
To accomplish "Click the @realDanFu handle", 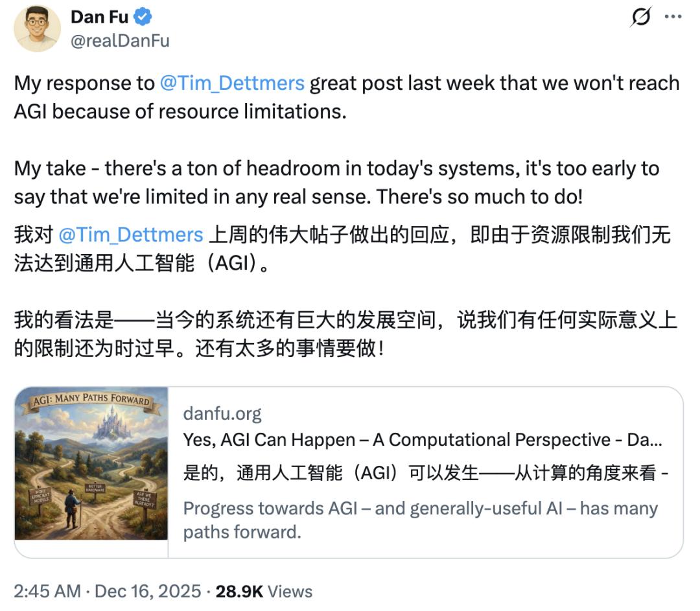I will [x=120, y=40].
